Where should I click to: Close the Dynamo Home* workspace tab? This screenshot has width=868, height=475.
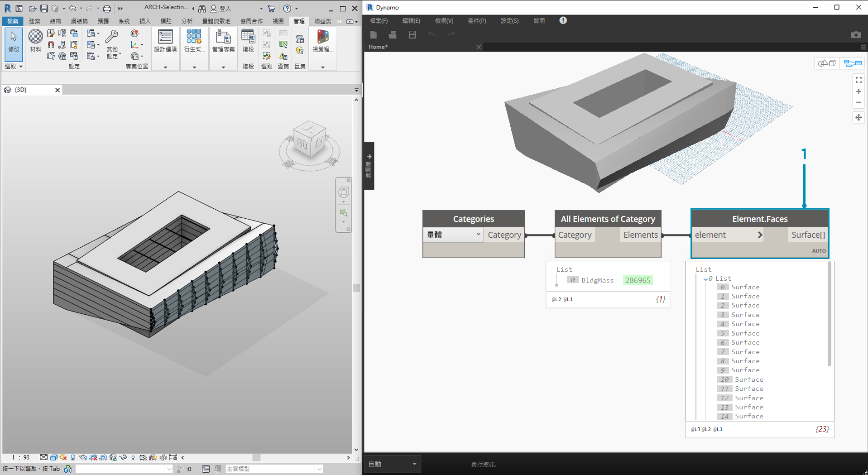(x=479, y=47)
